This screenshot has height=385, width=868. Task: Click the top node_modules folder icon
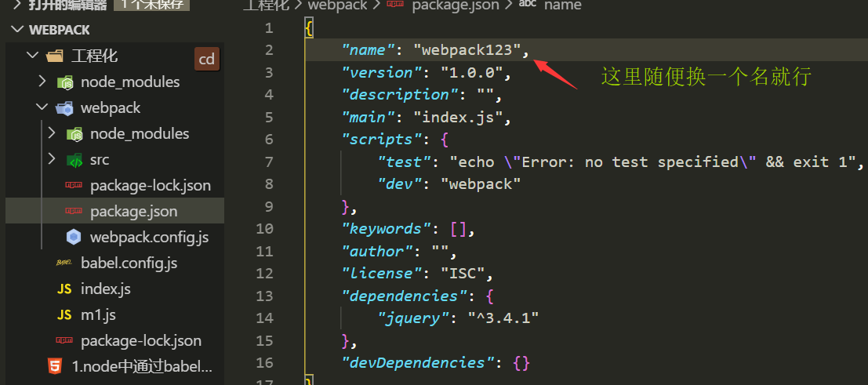coord(65,82)
